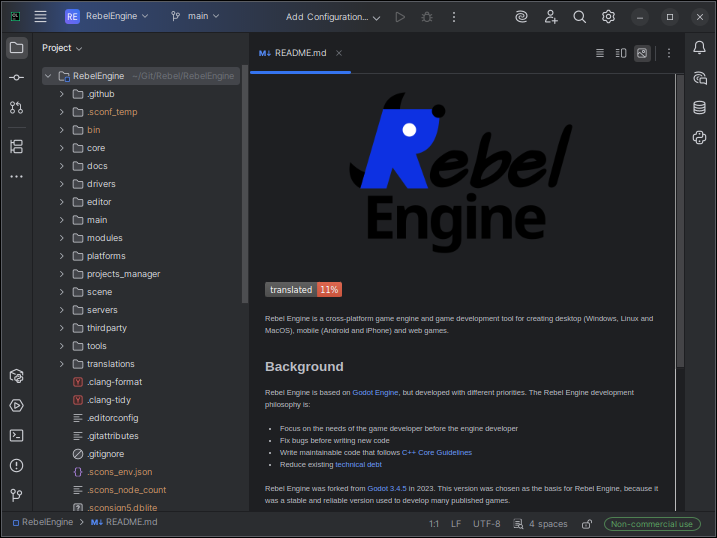
Task: Open the technical debt link
Action: pos(358,464)
